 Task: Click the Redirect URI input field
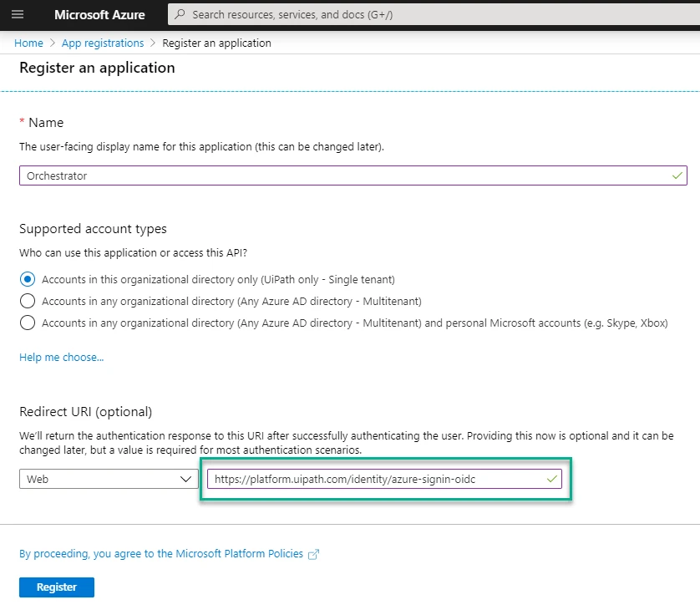(384, 479)
